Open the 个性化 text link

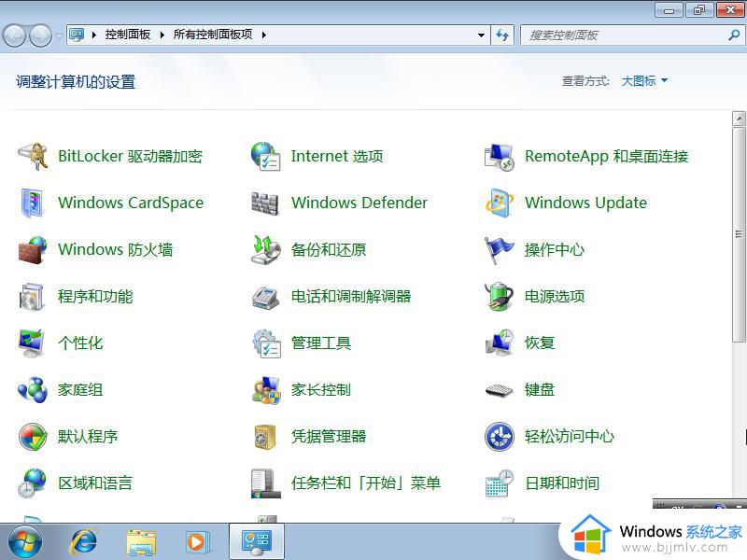pos(80,343)
